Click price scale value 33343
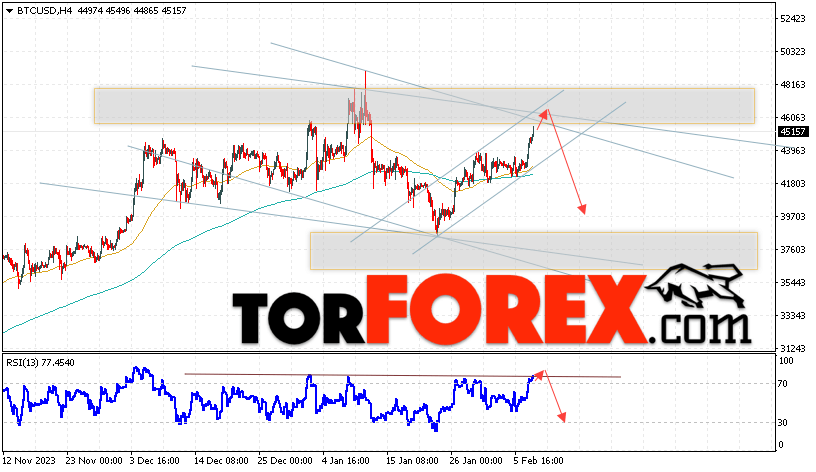Image resolution: width=816 pixels, height=472 pixels. click(x=793, y=316)
